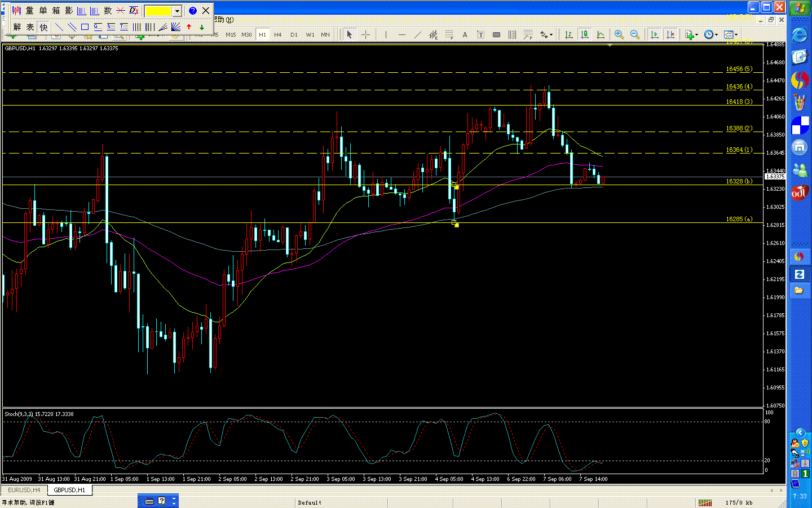
Task: Open the Windows Start flag button
Action: coord(800,8)
